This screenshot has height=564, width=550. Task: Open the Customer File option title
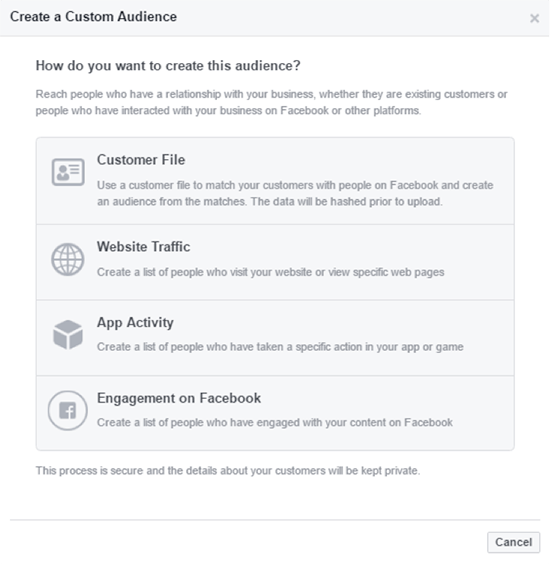tap(141, 160)
